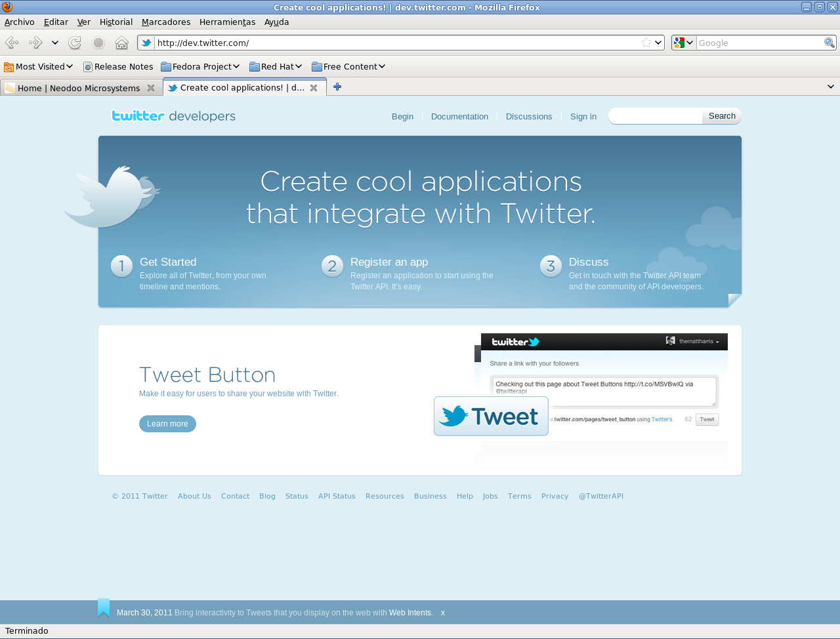This screenshot has width=840, height=639.
Task: Click the step 1 circle for Get Started
Action: (121, 266)
